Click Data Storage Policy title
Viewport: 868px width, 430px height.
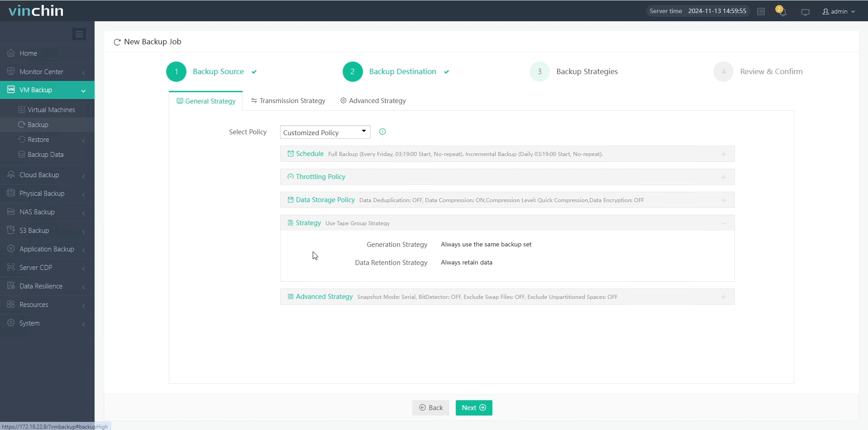[325, 200]
